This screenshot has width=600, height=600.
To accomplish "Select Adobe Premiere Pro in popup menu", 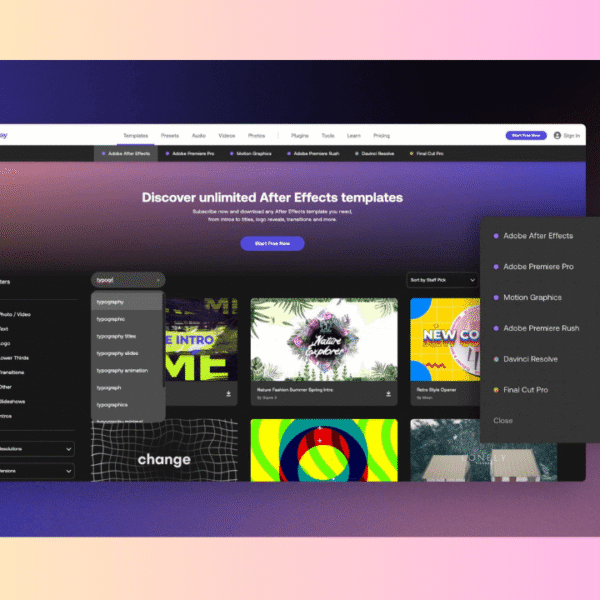I will tap(534, 267).
